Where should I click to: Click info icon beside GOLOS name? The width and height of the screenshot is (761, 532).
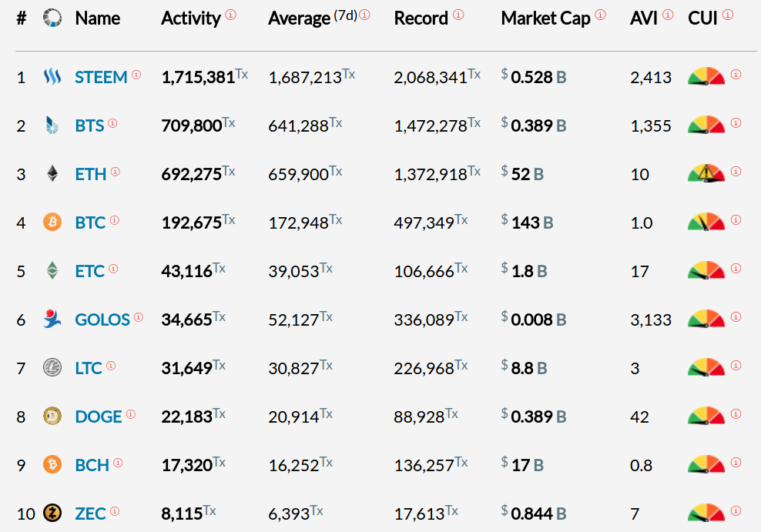139,317
